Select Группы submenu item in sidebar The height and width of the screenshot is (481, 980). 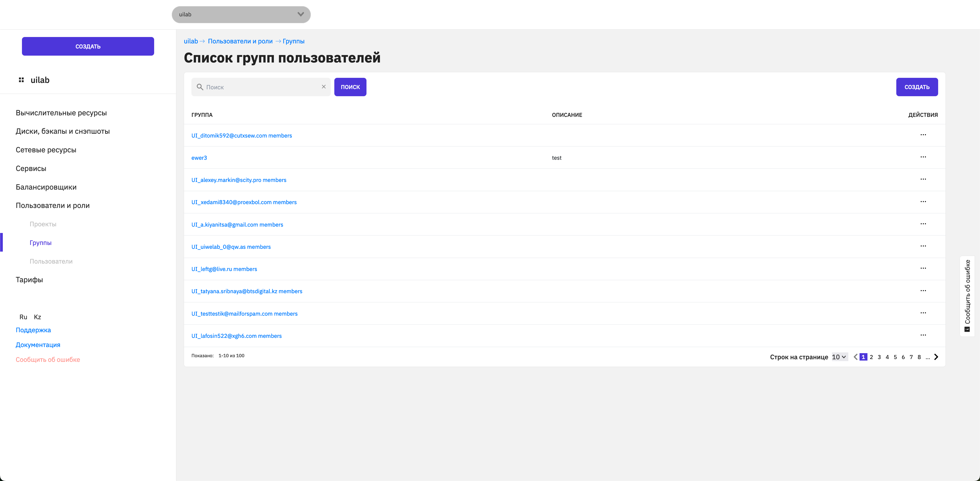pyautogui.click(x=41, y=243)
